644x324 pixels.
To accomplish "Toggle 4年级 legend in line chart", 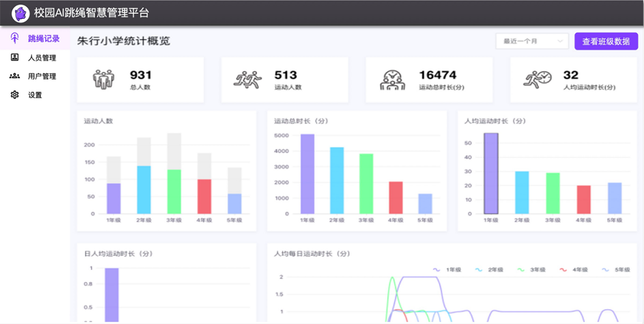I will click(574, 269).
